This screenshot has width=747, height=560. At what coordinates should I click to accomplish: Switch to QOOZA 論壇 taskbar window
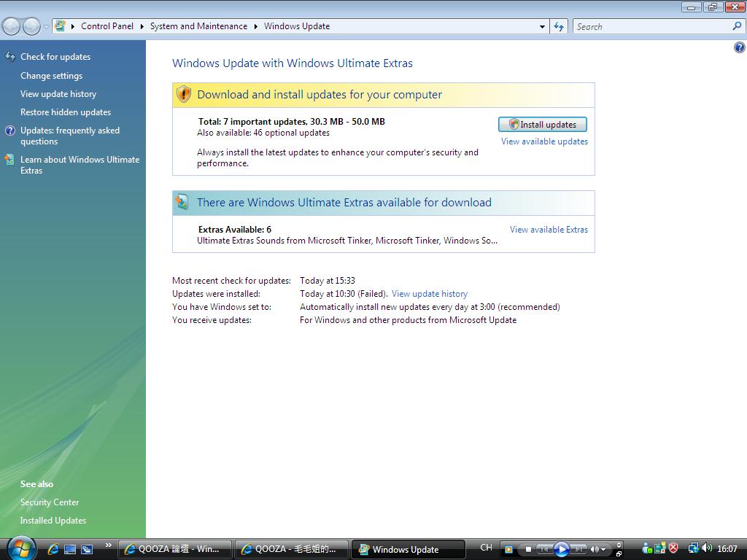tap(175, 549)
